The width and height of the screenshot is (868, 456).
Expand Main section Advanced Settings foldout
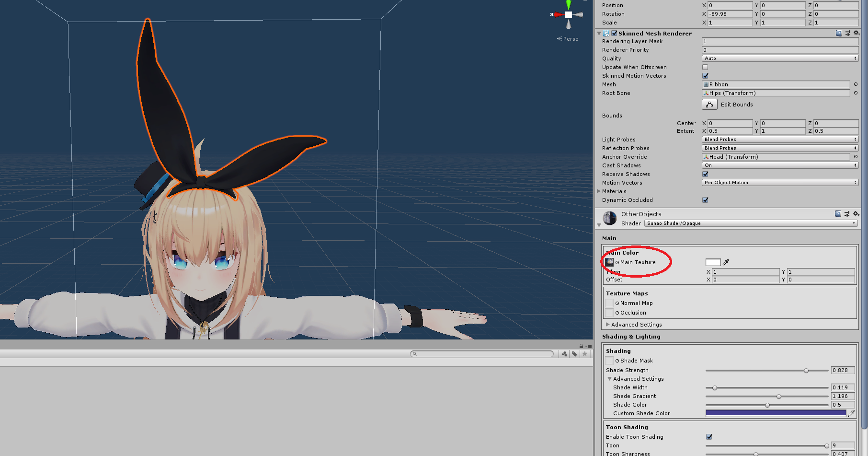click(x=608, y=325)
